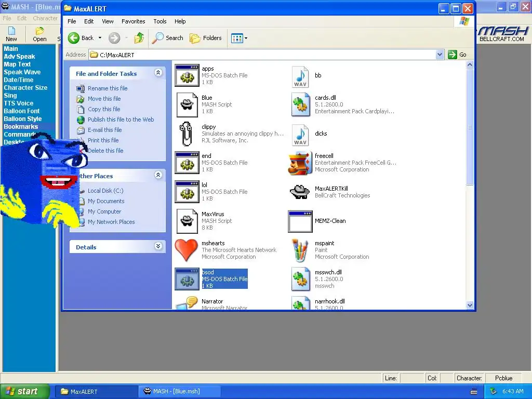Select the MaxALERTKill hat icon
The height and width of the screenshot is (399, 532).
point(300,192)
